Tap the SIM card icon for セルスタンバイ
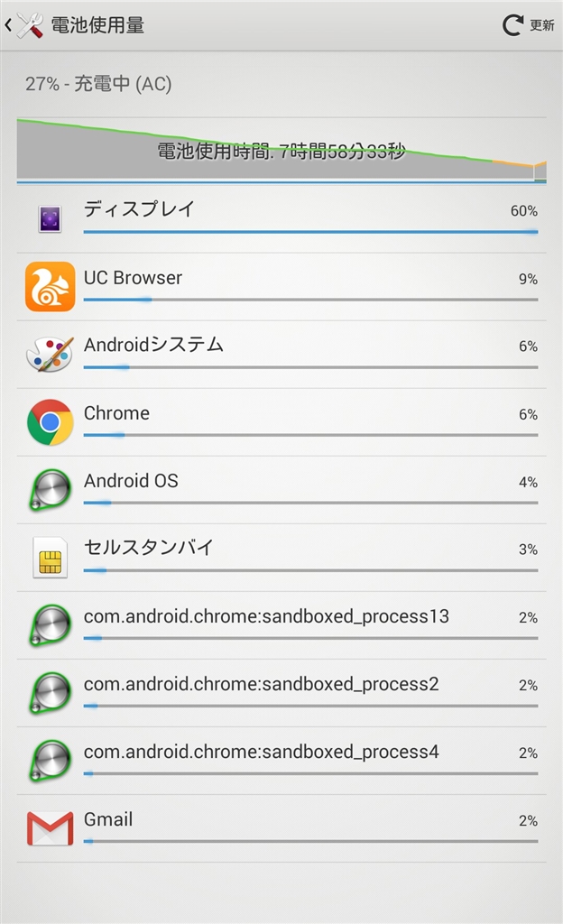This screenshot has width=563, height=924. [x=50, y=558]
